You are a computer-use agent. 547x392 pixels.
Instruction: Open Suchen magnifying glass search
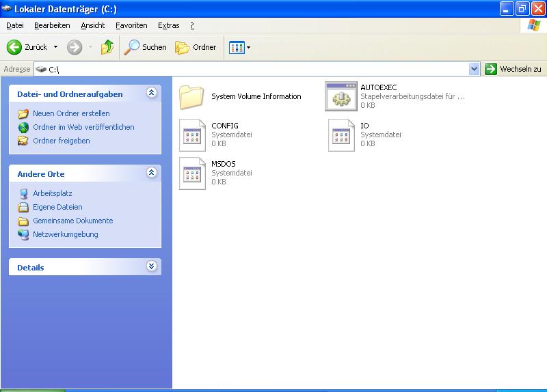point(146,47)
